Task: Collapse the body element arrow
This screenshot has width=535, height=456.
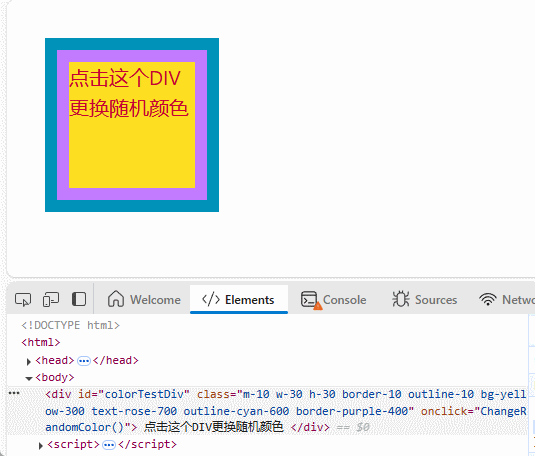Action: (29, 378)
